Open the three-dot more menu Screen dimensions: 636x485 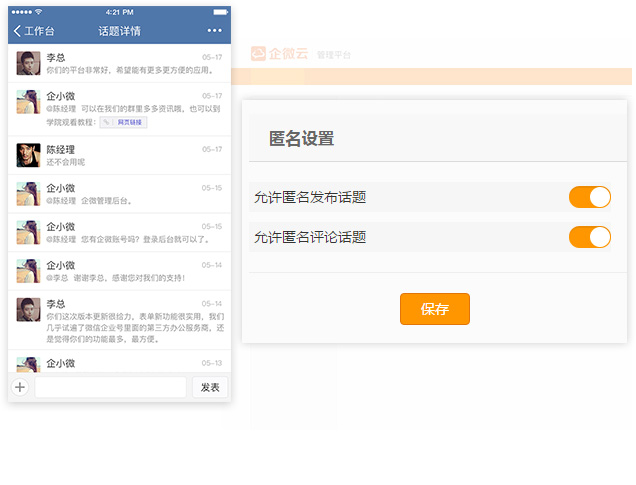point(215,30)
